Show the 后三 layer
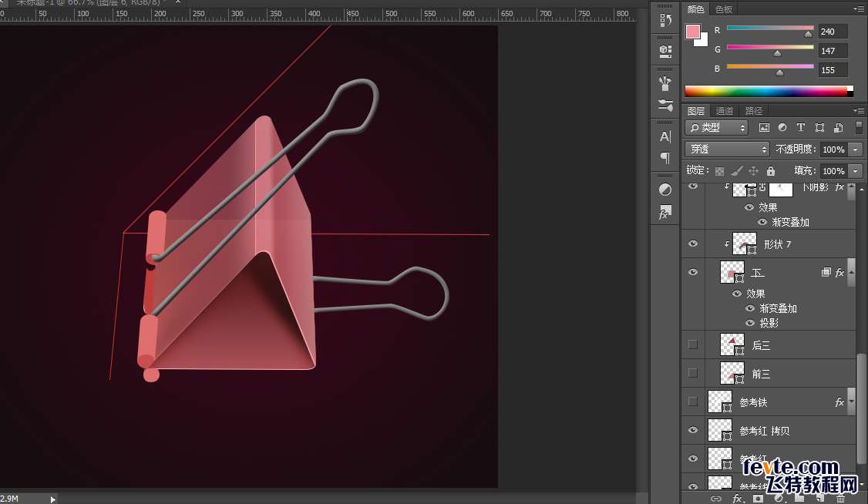 [692, 344]
